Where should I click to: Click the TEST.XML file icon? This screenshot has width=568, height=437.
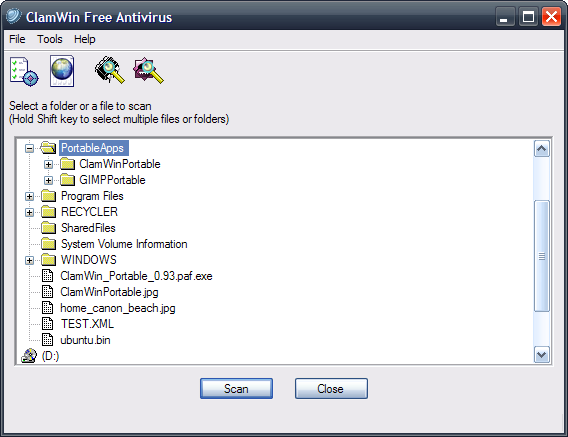tap(47, 324)
